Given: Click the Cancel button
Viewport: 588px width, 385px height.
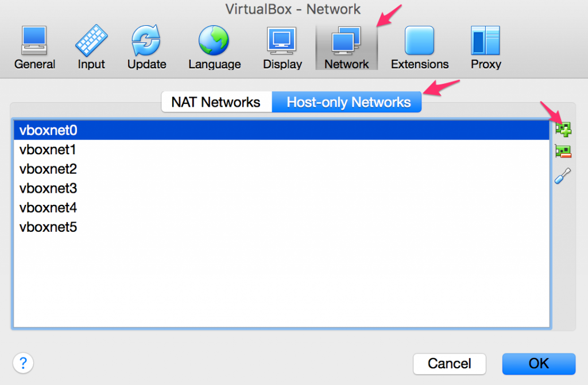Looking at the screenshot, I should tap(449, 363).
